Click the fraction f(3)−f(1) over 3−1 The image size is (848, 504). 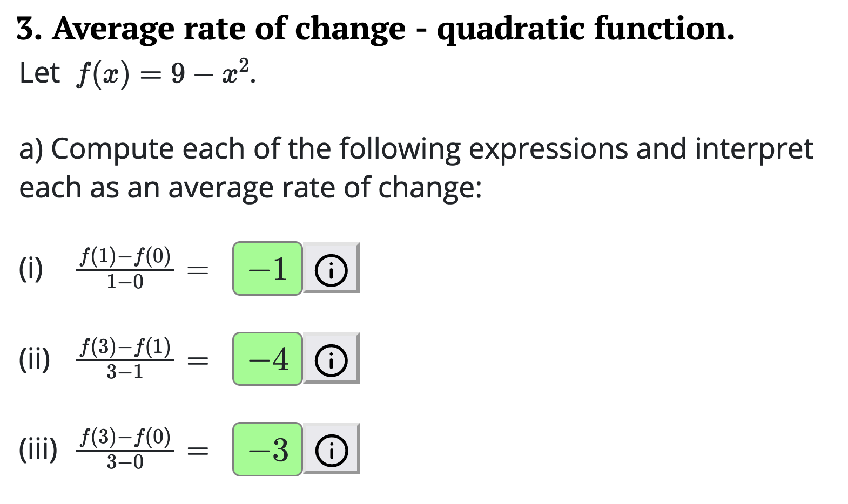[x=125, y=359]
